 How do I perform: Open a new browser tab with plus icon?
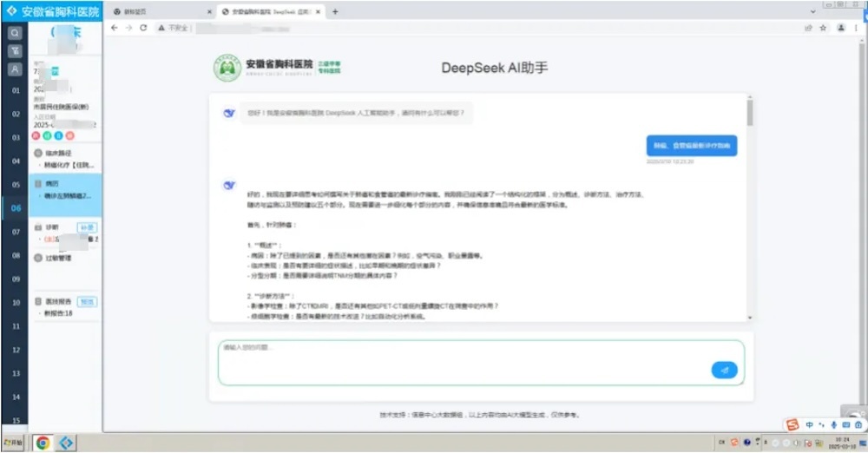pyautogui.click(x=335, y=11)
